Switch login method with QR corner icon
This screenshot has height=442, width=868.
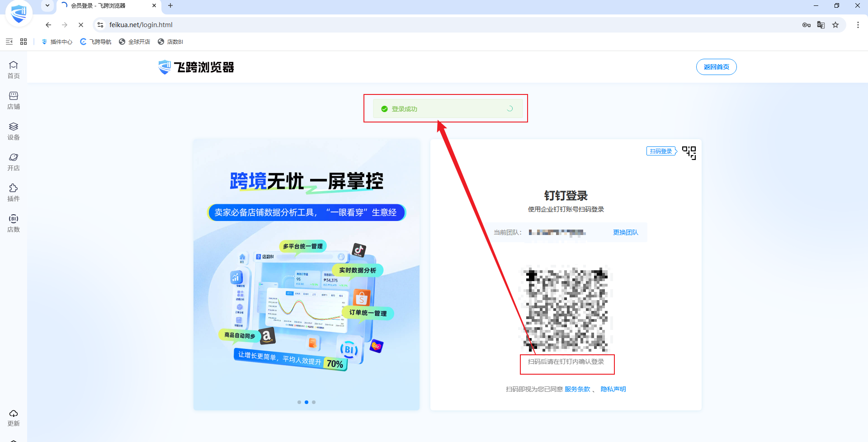click(689, 153)
